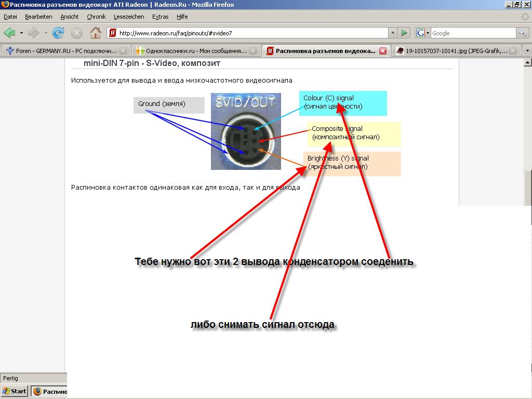This screenshot has width=532, height=399.
Task: Click the green Go arrow button
Action: point(404,33)
